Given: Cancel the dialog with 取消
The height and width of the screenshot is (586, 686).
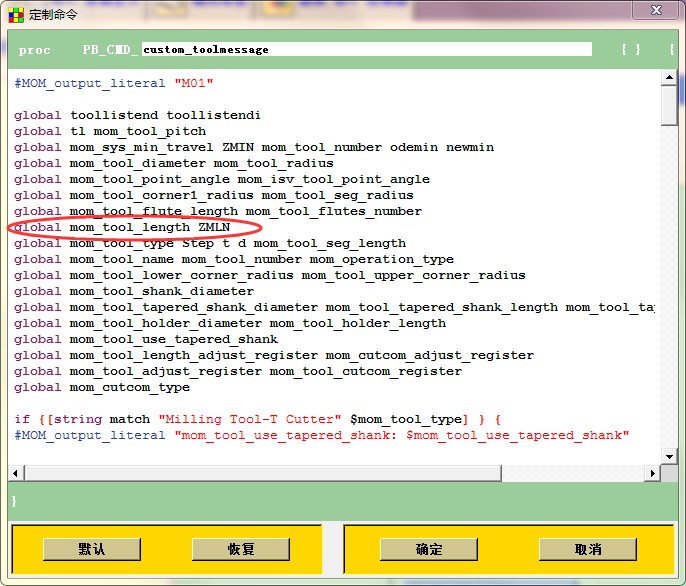Looking at the screenshot, I should (588, 549).
